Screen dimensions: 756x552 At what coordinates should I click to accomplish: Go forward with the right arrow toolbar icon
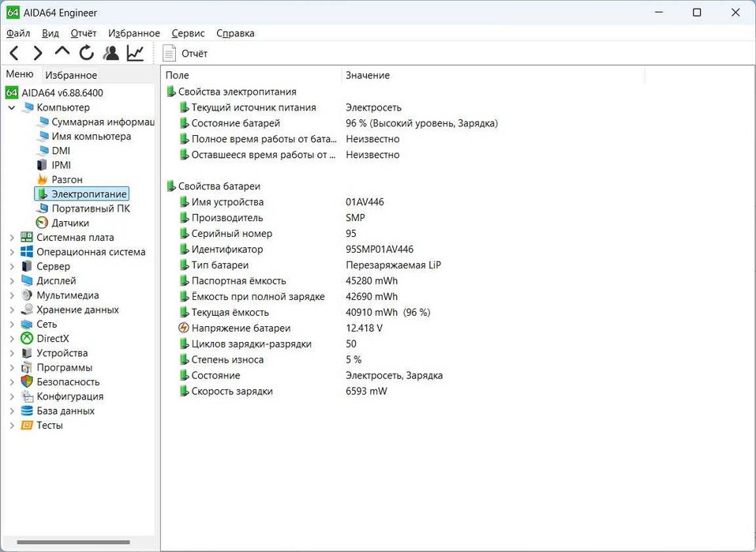[38, 53]
